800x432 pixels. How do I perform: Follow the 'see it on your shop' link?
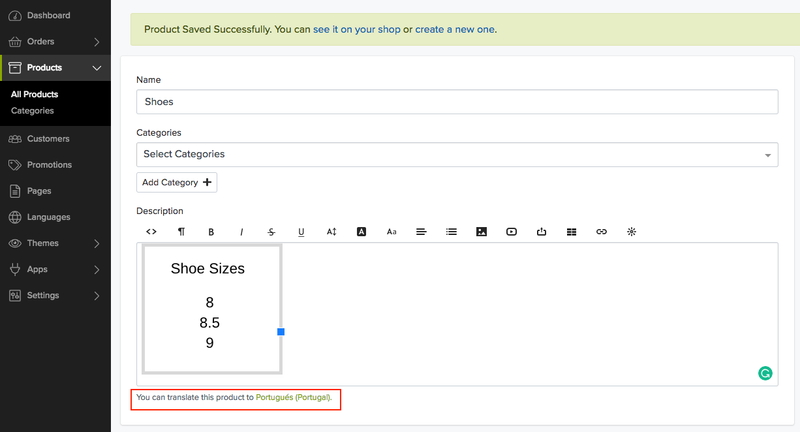tap(357, 30)
